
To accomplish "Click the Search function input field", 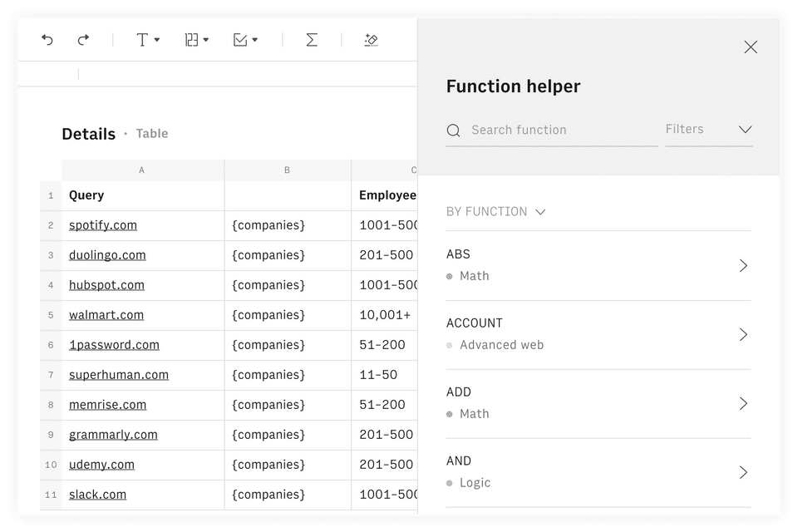I will (x=561, y=130).
